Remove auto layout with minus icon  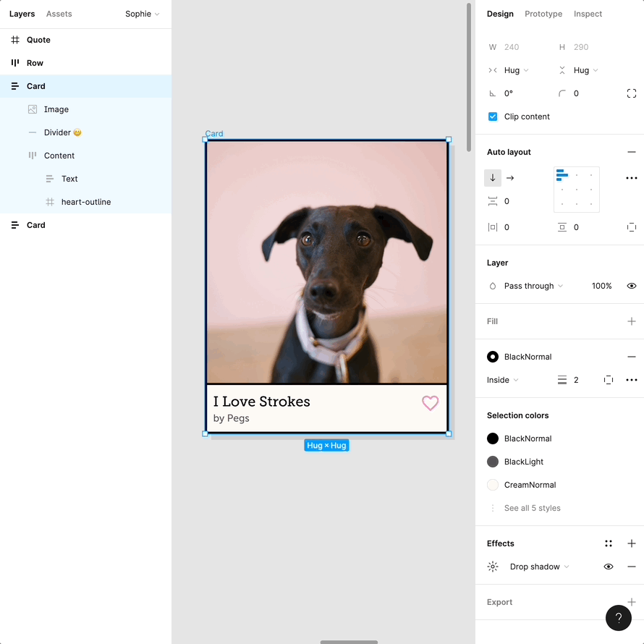632,152
